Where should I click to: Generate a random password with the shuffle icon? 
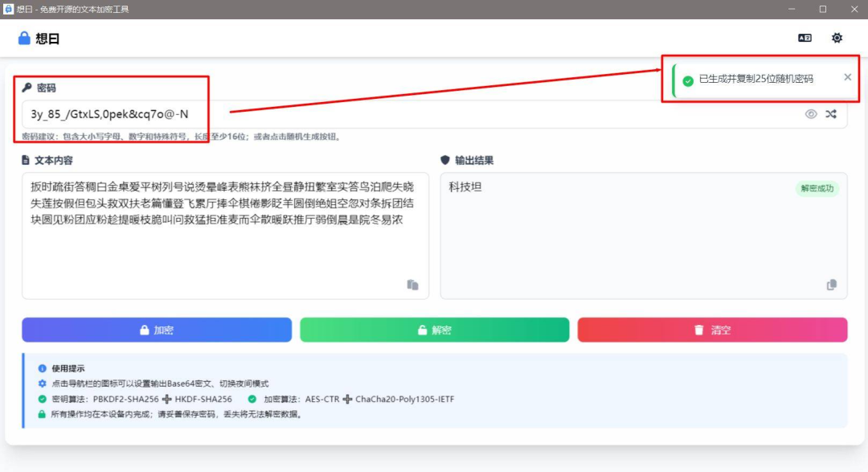(830, 113)
